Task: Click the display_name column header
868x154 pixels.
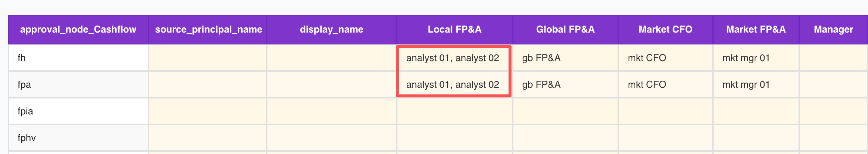Action: [x=331, y=30]
